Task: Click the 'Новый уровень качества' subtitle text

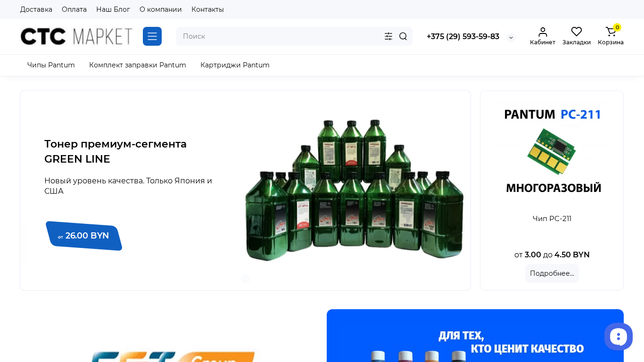Action: [128, 186]
